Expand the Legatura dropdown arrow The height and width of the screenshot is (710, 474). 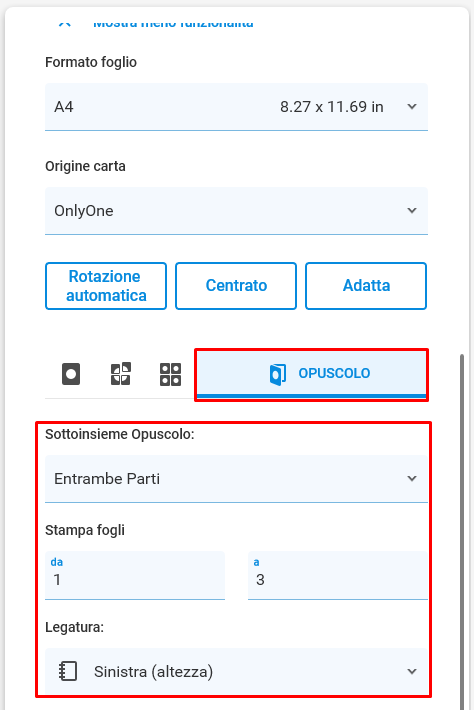tap(412, 672)
